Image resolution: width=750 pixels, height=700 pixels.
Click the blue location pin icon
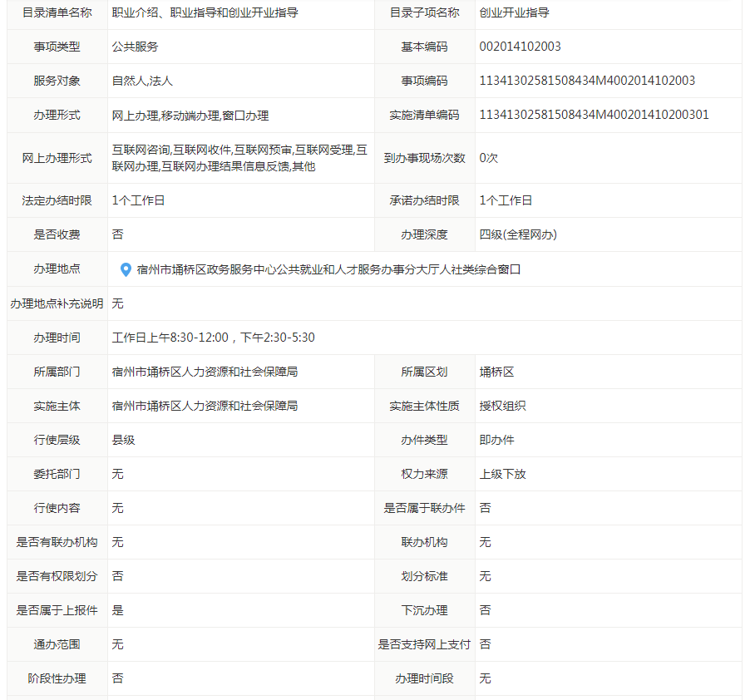tap(126, 269)
